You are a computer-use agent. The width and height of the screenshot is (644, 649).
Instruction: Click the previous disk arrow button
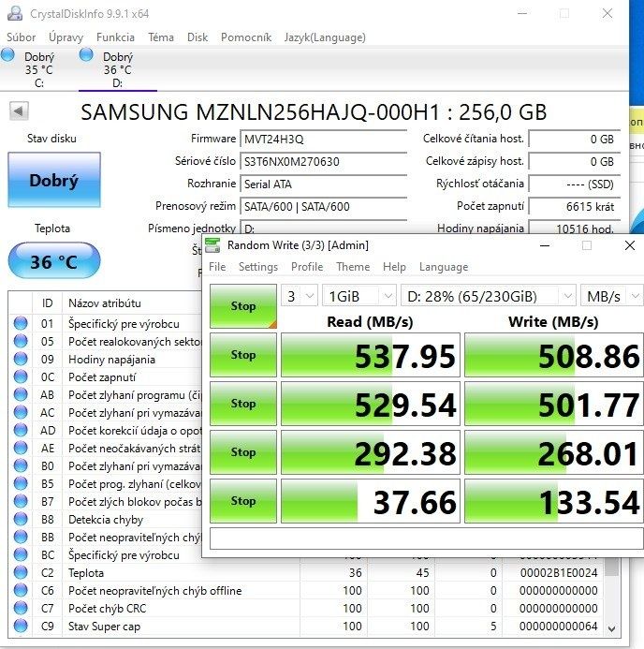tap(19, 111)
